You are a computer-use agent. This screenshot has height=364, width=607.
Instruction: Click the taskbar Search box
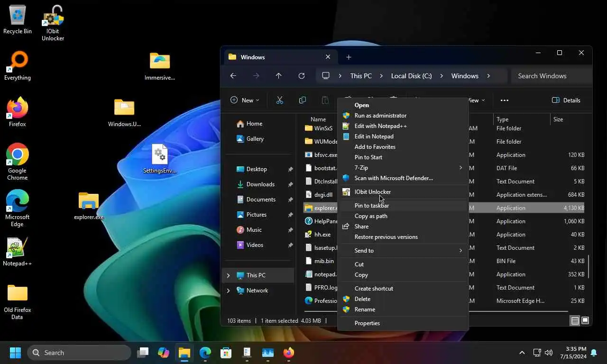(x=79, y=353)
